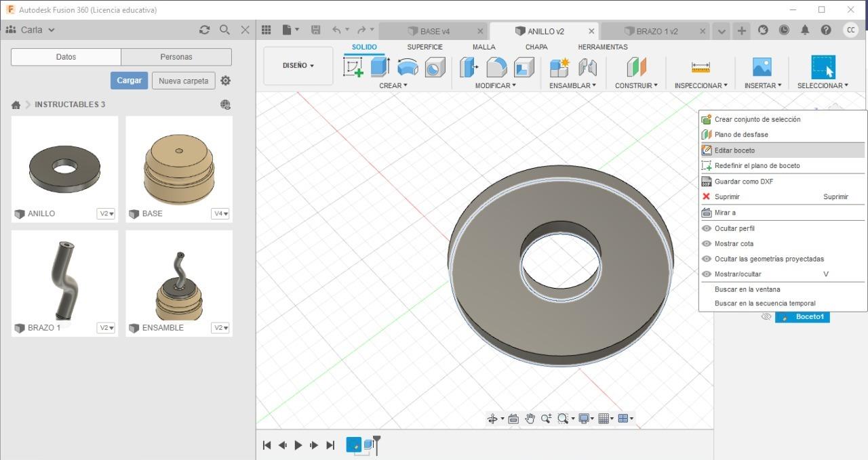Viewport: 868px width, 460px height.
Task: Activate the Press Pull tool
Action: click(469, 67)
